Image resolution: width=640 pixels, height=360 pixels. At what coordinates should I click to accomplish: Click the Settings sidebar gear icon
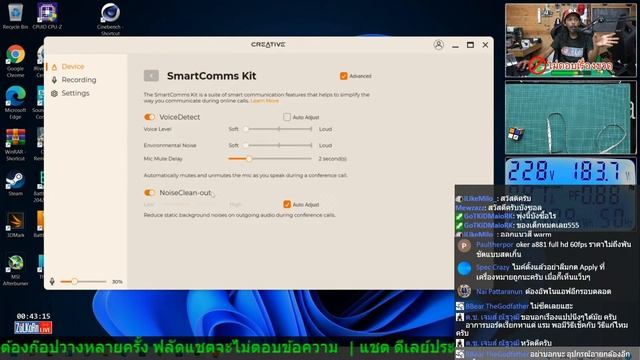(x=54, y=93)
